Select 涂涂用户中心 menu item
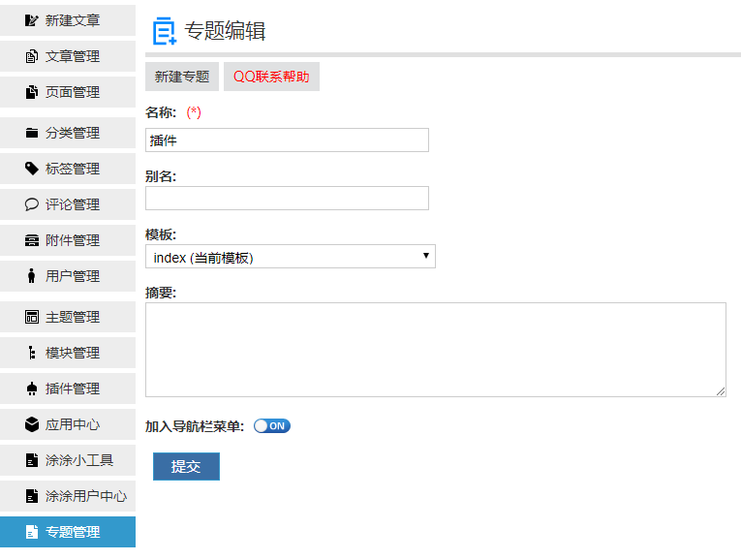Viewport: 741px width, 560px height. 85,496
